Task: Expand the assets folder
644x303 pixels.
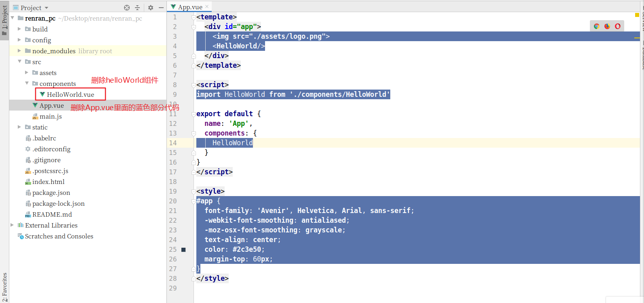Action: click(27, 73)
